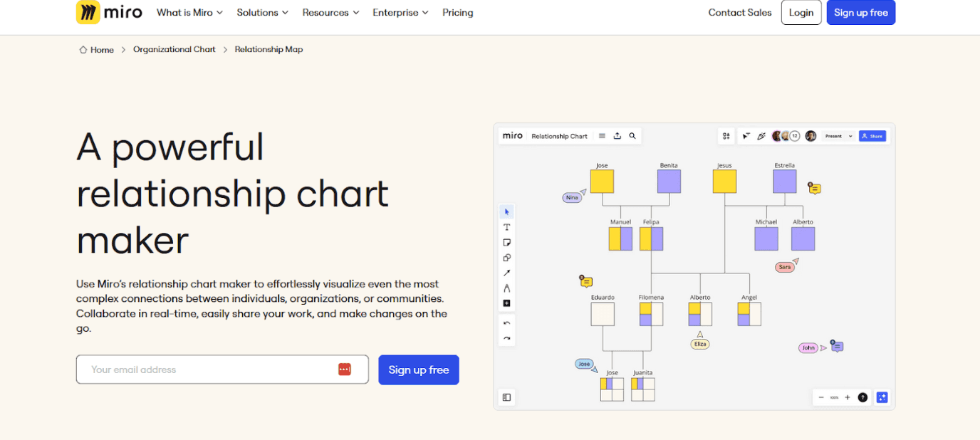Select the Text tool in the board toolbar
This screenshot has height=440, width=980.
(x=506, y=227)
